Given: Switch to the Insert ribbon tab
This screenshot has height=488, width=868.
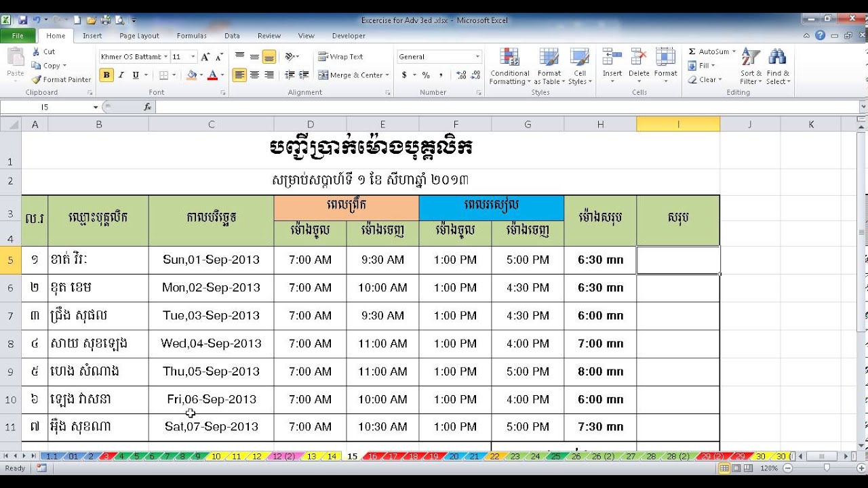Looking at the screenshot, I should coord(92,36).
